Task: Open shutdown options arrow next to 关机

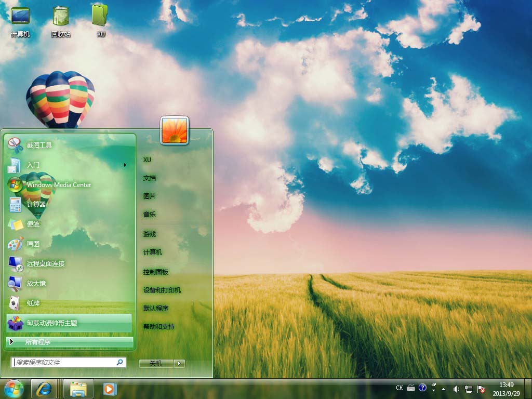Action: click(x=179, y=364)
